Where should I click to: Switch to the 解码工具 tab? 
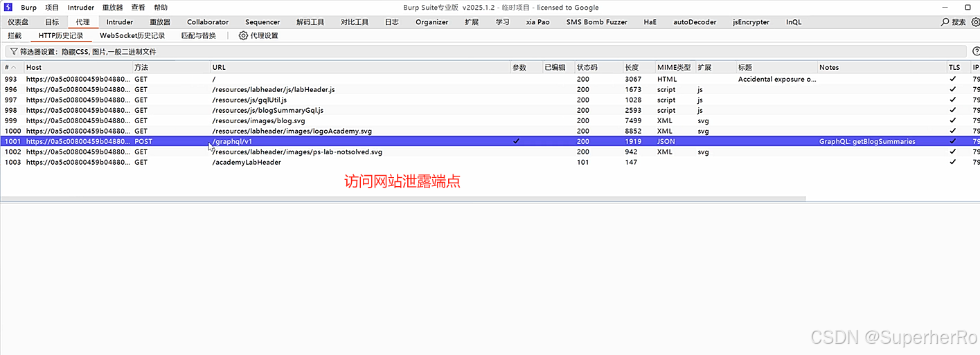tap(310, 22)
